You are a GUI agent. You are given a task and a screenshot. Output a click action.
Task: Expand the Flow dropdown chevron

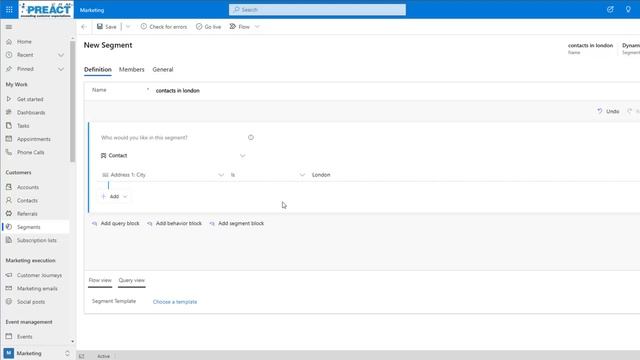click(x=257, y=27)
